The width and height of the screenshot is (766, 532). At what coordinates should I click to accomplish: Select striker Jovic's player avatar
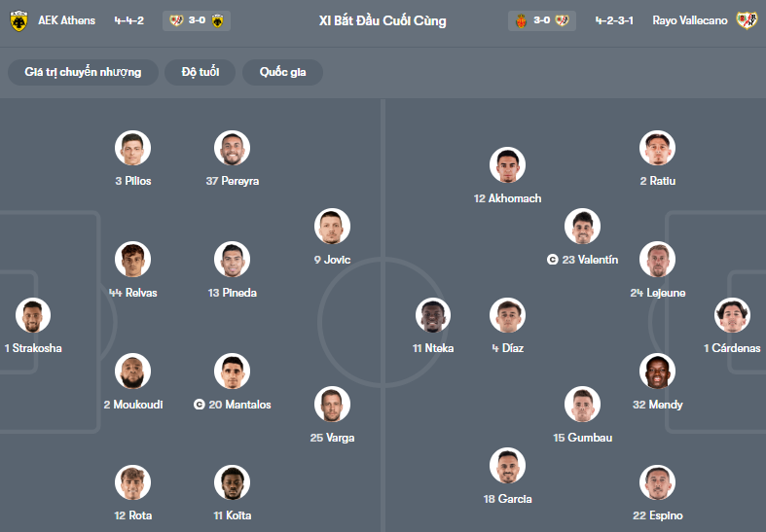click(332, 227)
